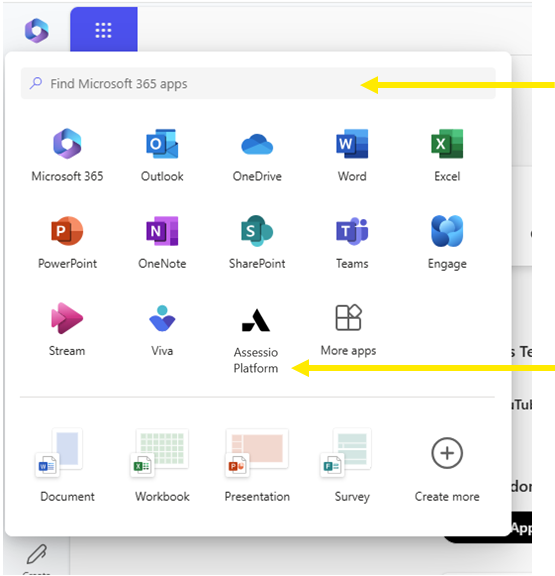Launch Outlook from the app grid
The image size is (555, 576).
162,155
